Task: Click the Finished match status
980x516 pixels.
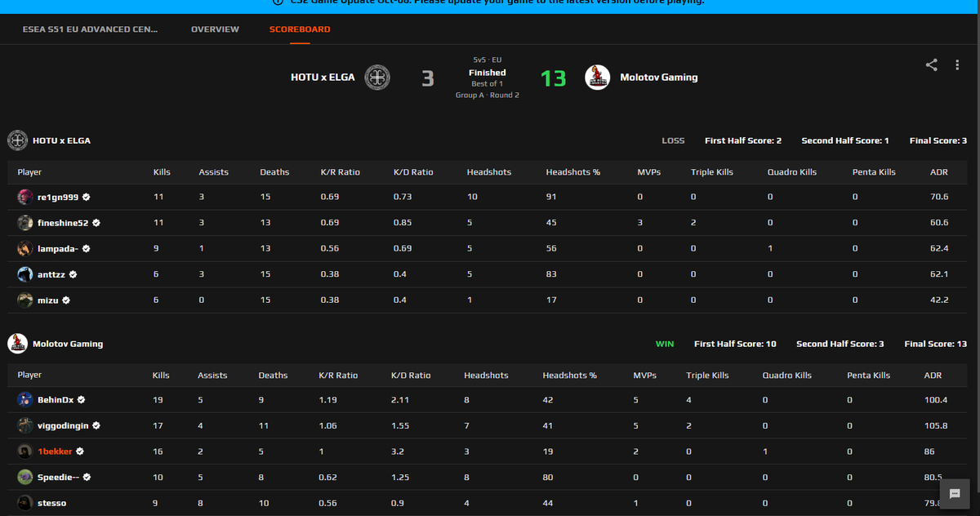Action: pos(488,73)
